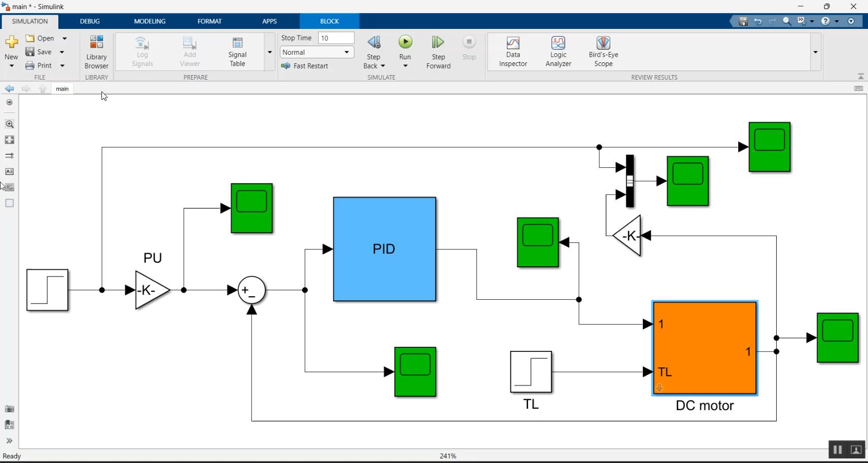This screenshot has width=868, height=463.
Task: Select the PID block
Action: click(x=385, y=249)
